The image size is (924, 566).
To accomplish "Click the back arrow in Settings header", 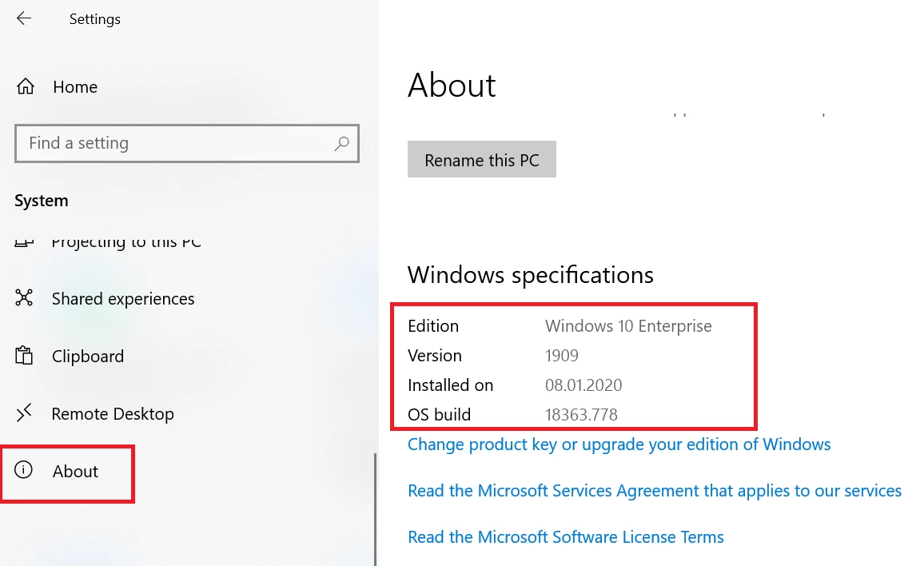I will (x=23, y=18).
